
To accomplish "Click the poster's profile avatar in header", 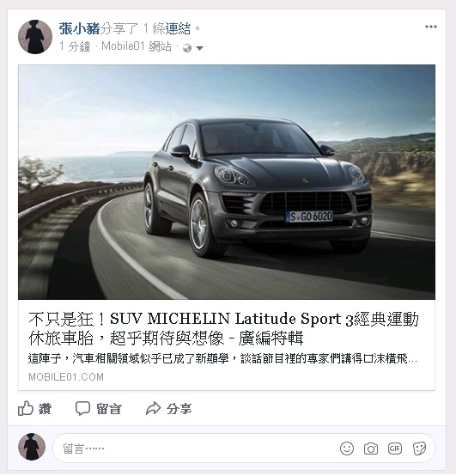I will pos(35,37).
